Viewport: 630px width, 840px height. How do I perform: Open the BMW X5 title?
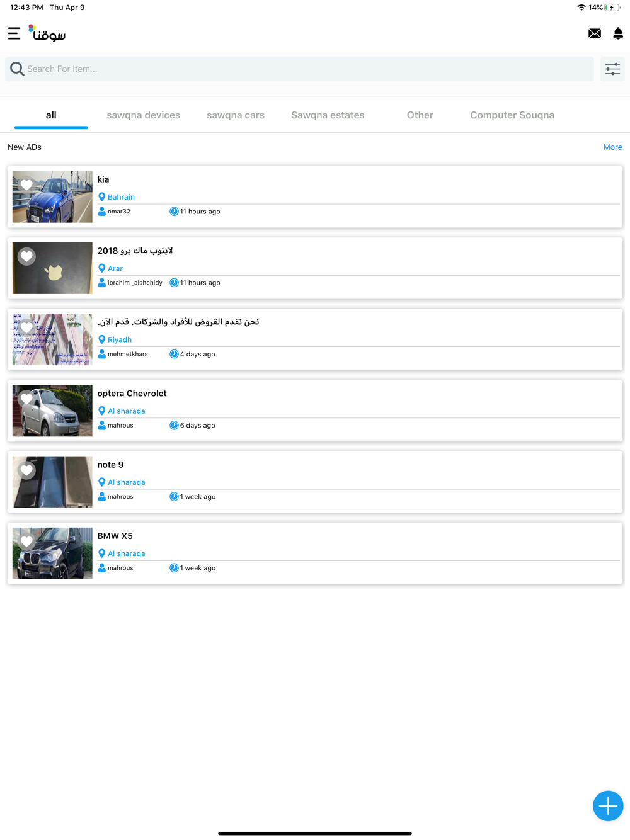(x=115, y=536)
